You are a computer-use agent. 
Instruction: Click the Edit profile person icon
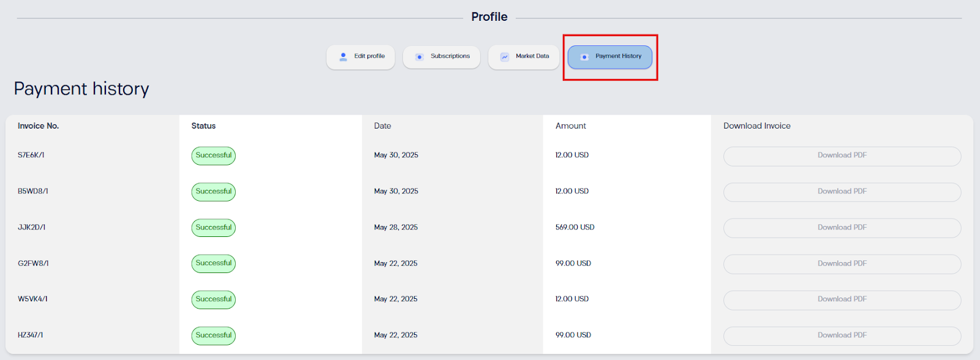click(x=343, y=56)
